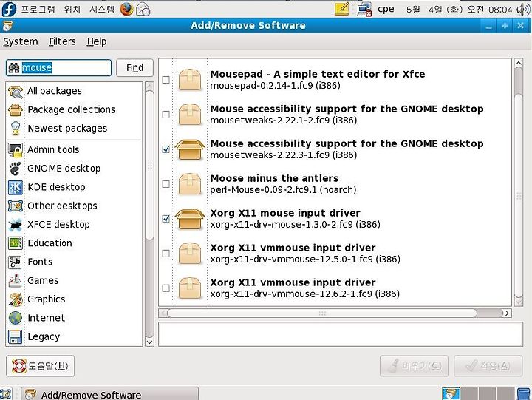Select the Fonts category icon

(x=16, y=262)
